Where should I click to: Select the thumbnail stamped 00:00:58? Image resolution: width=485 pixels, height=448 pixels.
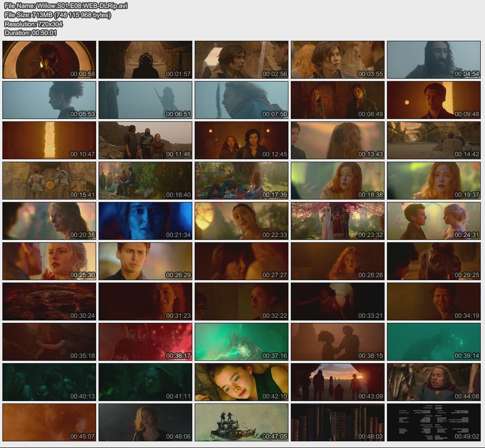(49, 59)
